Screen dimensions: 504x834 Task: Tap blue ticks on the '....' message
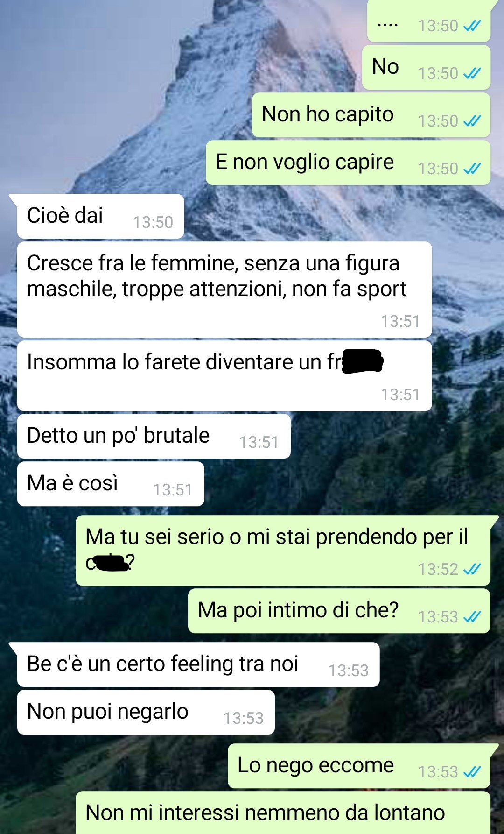pos(472,26)
